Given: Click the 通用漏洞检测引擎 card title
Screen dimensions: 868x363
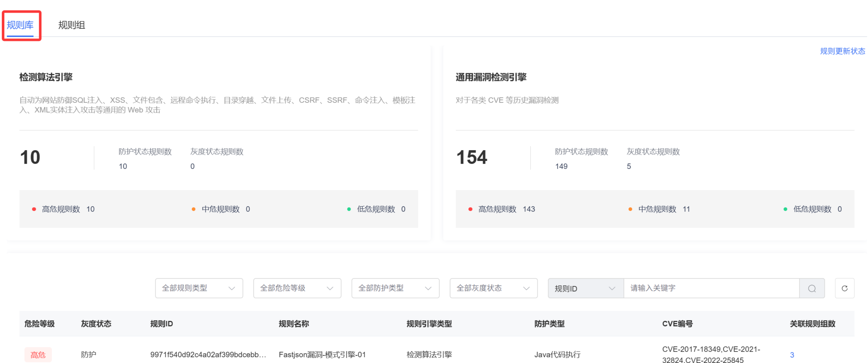Looking at the screenshot, I should pos(491,77).
